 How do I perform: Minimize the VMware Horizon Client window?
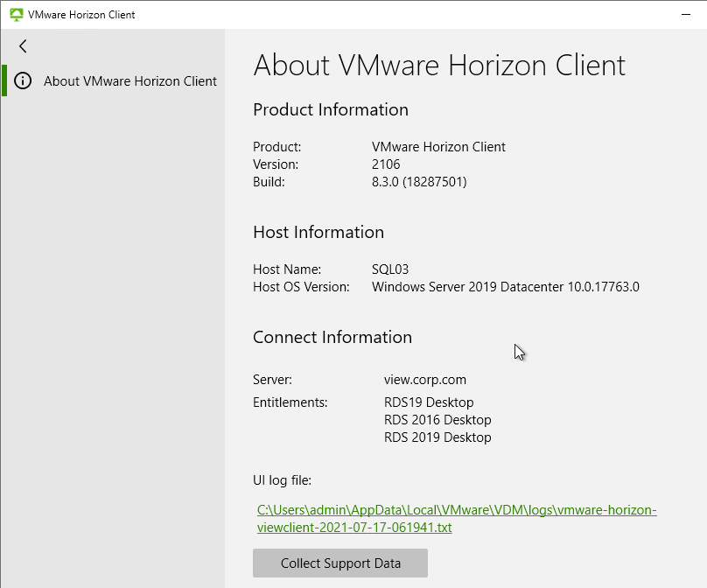click(x=686, y=14)
